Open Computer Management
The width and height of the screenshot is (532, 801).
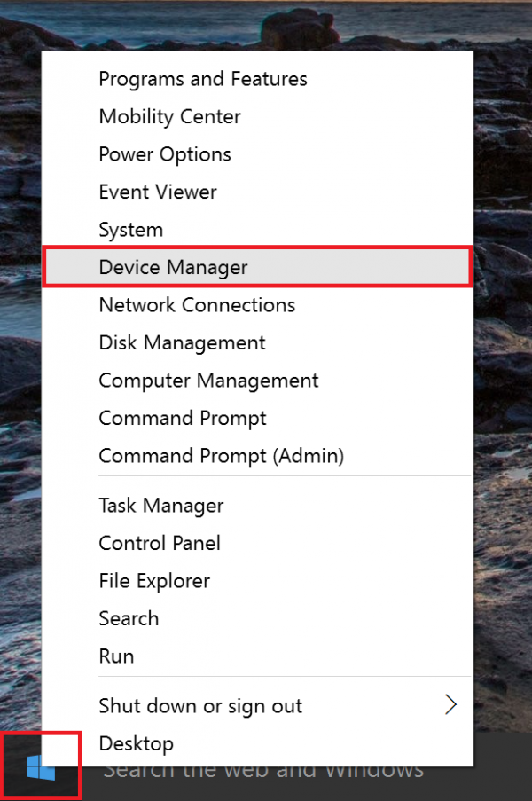pyautogui.click(x=208, y=381)
